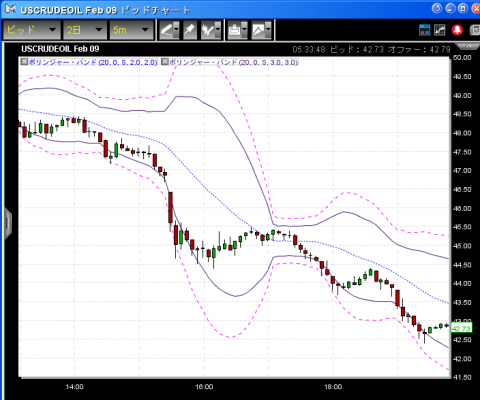
Task: Click the green 42.73 current price marker
Action: (x=461, y=328)
